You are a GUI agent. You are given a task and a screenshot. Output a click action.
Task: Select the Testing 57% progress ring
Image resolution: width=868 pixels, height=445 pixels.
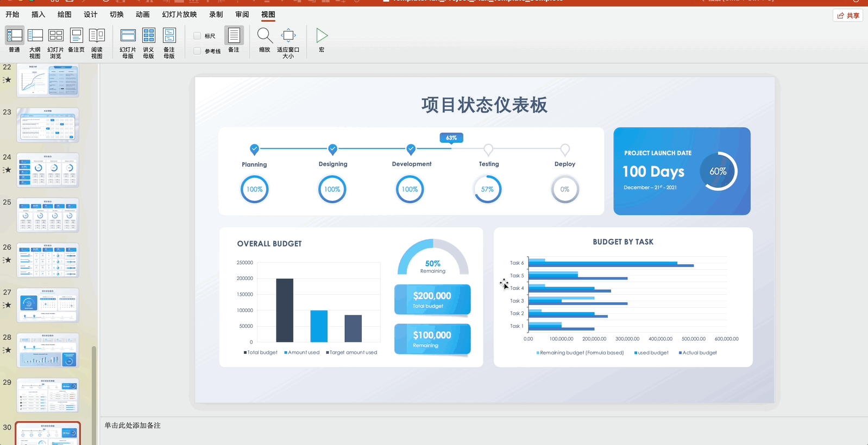click(x=487, y=189)
